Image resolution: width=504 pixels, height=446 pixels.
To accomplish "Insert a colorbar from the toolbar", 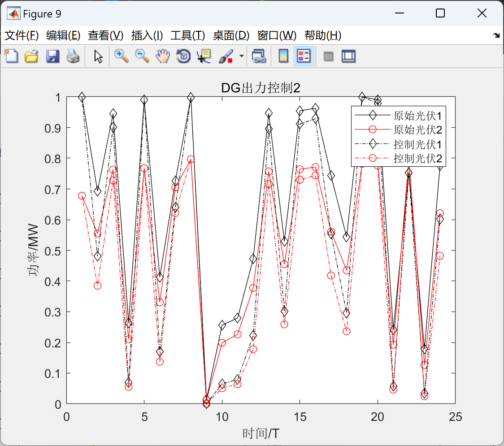I will coord(283,56).
